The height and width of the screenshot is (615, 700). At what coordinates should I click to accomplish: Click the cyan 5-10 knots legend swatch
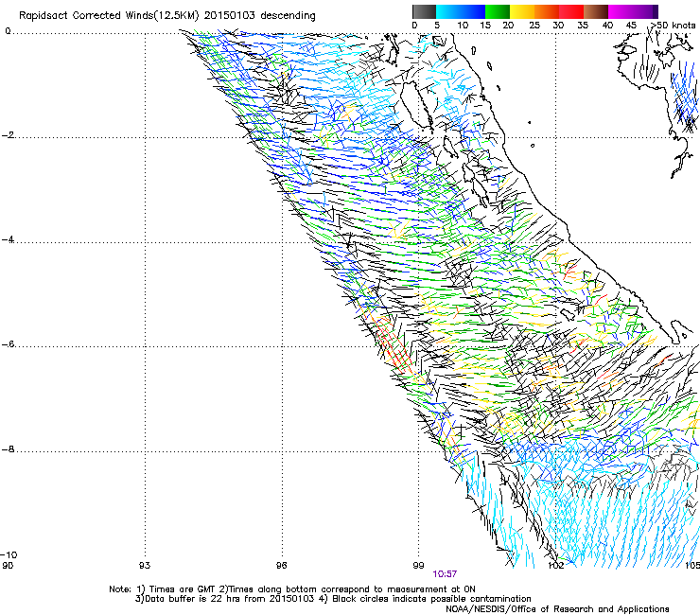(x=448, y=11)
